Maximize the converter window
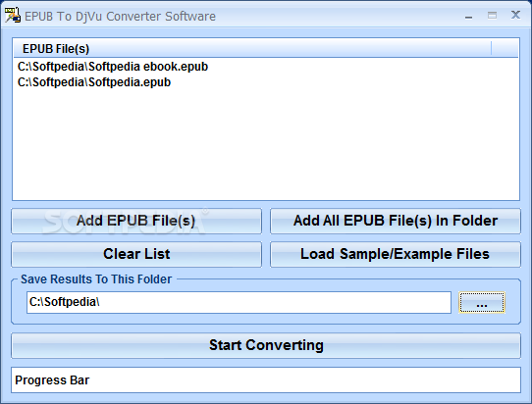The height and width of the screenshot is (404, 532). pos(492,16)
